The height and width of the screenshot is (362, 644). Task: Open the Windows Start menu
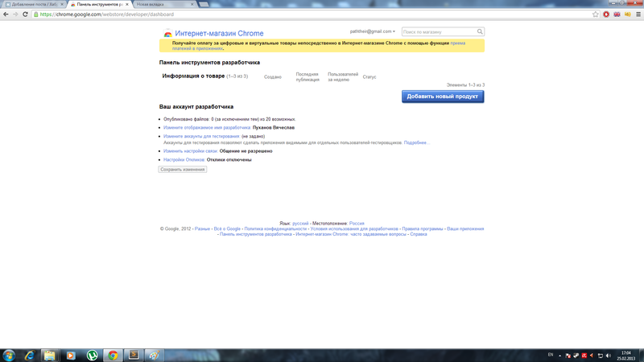[x=9, y=355]
